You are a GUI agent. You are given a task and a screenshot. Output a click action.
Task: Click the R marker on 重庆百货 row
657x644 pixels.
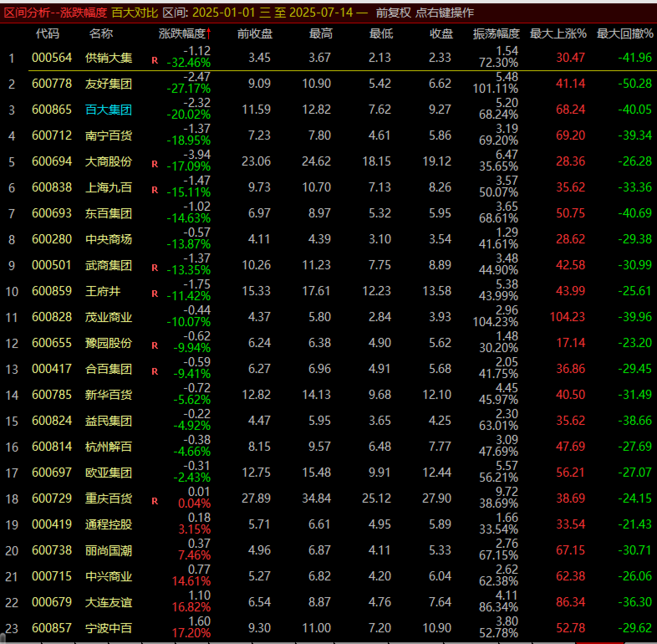[x=155, y=501]
